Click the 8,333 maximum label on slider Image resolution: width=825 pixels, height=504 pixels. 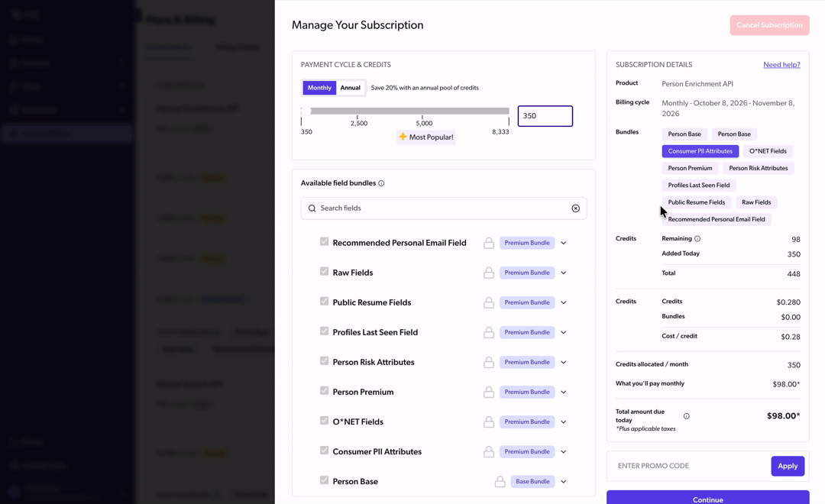[500, 132]
